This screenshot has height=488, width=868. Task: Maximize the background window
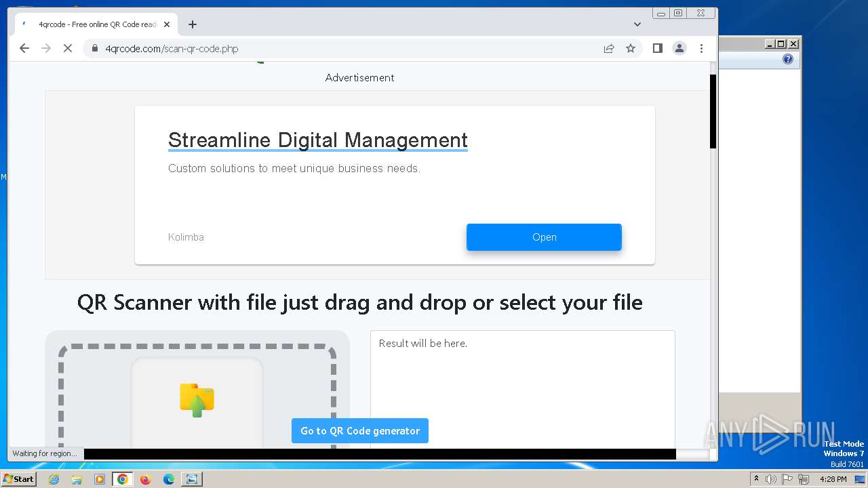coord(781,43)
